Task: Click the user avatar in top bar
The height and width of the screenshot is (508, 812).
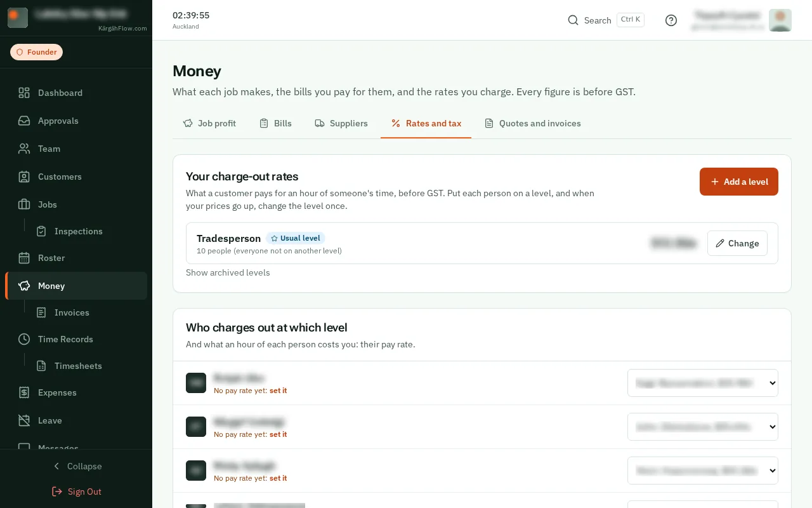Action: click(780, 20)
